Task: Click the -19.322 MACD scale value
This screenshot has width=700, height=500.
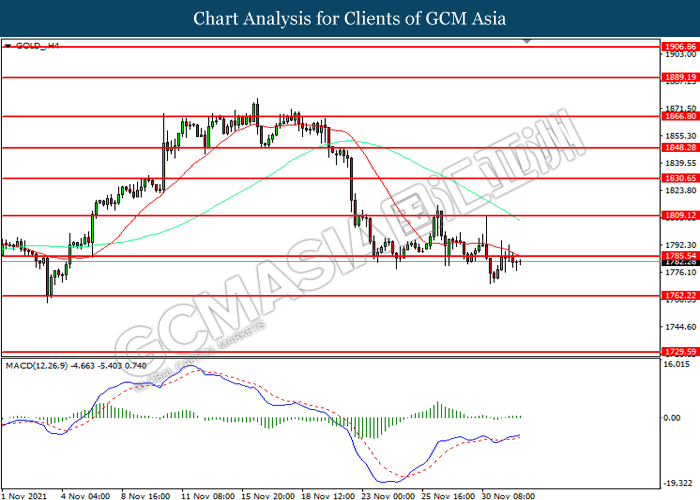Action: (x=679, y=483)
